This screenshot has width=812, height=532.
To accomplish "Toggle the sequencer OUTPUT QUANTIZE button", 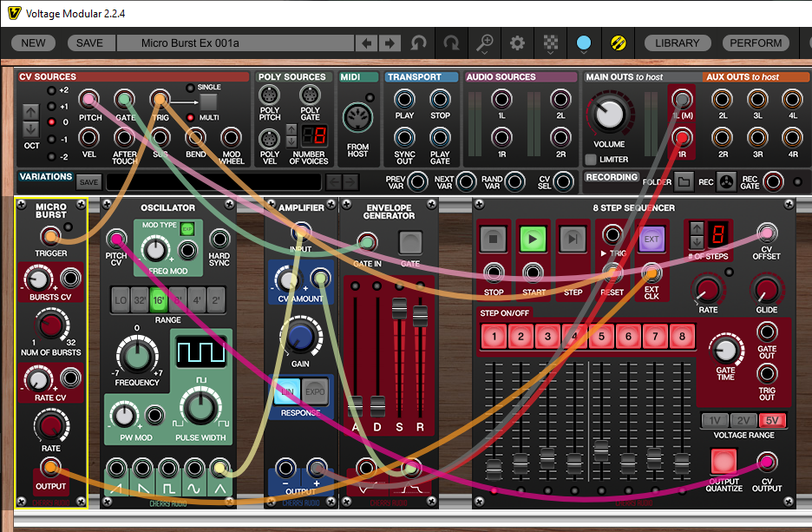I will tap(724, 462).
